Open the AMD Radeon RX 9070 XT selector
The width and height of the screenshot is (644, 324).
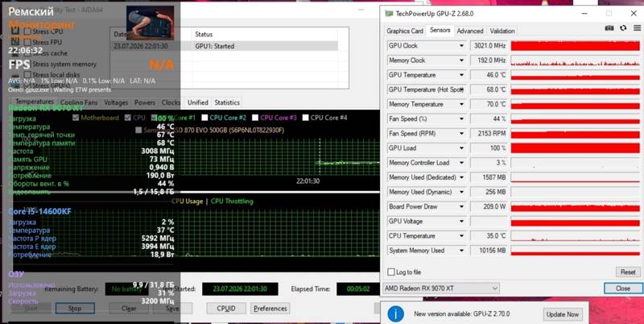click(x=440, y=289)
